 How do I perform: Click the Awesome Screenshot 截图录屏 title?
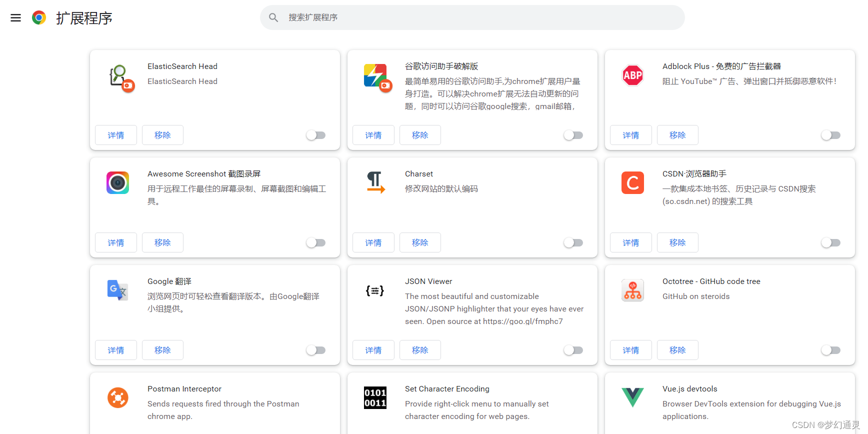tap(204, 174)
